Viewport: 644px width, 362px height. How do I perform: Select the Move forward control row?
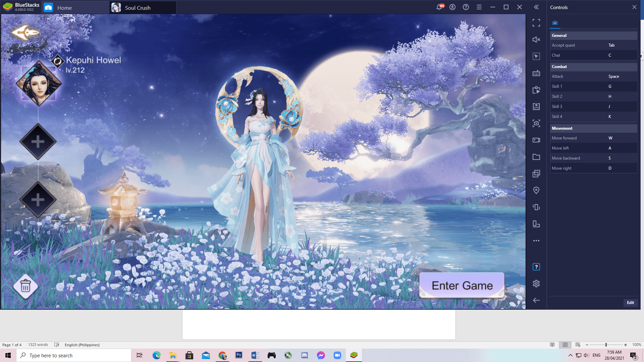(594, 138)
